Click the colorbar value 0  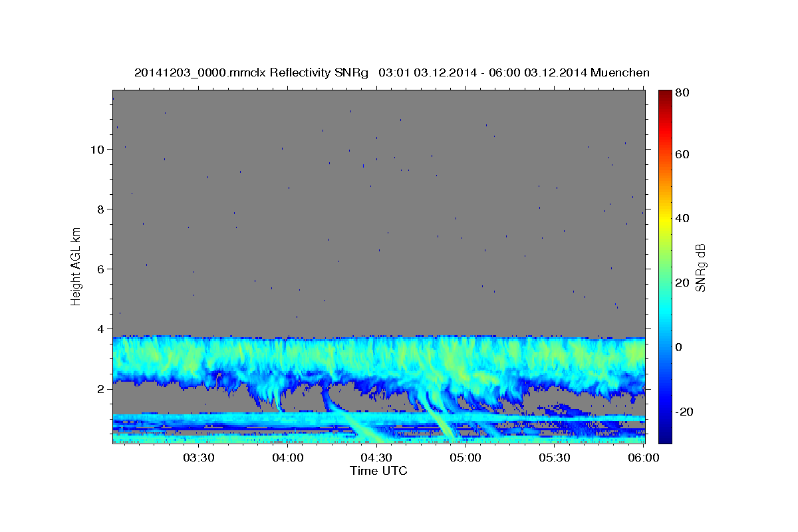pos(679,347)
